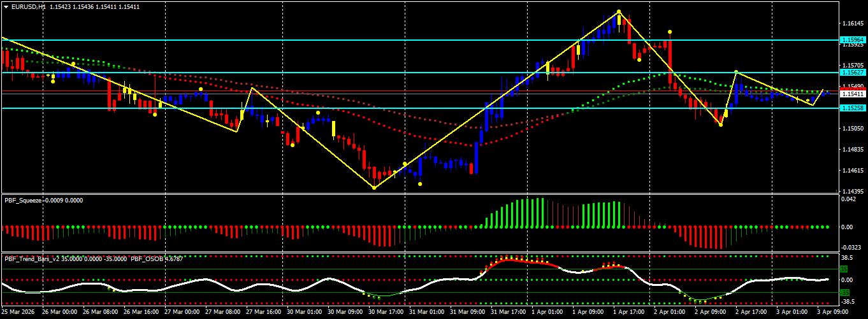The height and width of the screenshot is (319, 868).
Task: Click the 31 Mar 01:00 time label
Action: tap(426, 313)
